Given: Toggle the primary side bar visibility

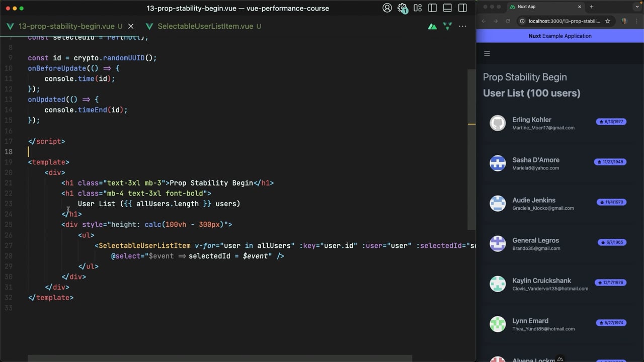Looking at the screenshot, I should click(432, 8).
